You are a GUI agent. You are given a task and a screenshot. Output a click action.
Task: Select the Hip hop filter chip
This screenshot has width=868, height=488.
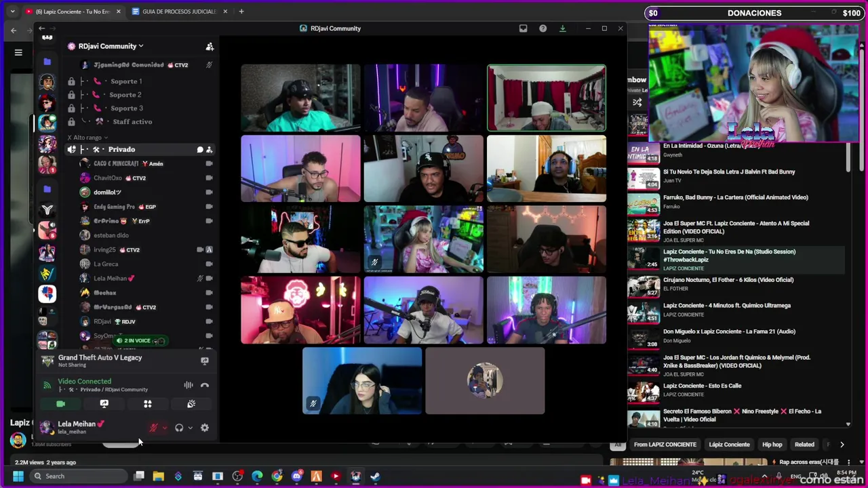(772, 445)
